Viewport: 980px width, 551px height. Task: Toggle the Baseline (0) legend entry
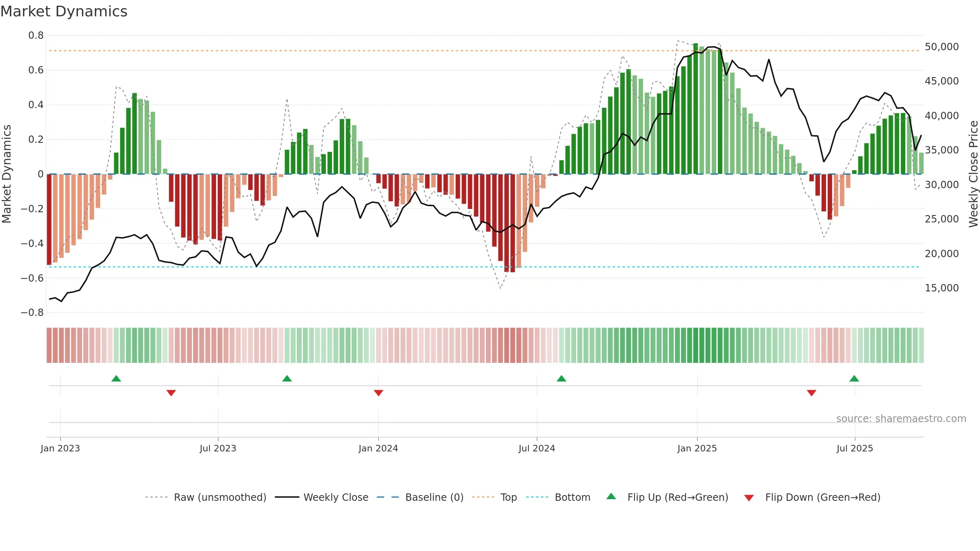(x=420, y=497)
